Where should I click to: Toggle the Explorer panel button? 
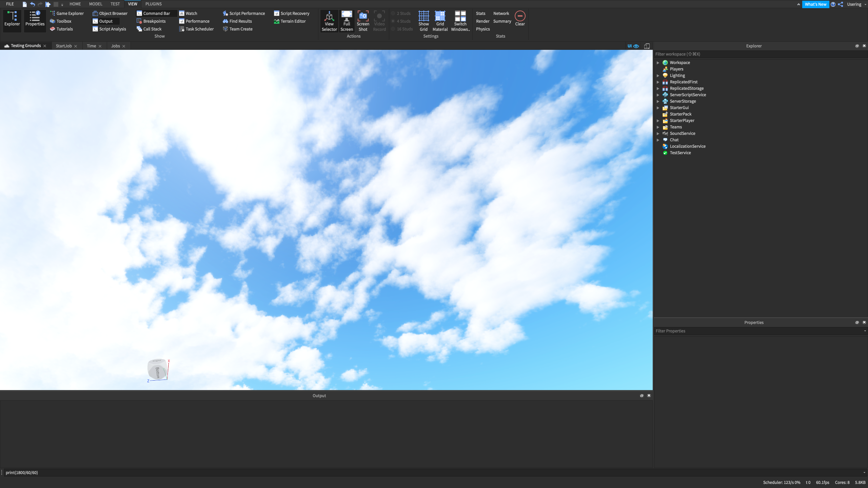[x=12, y=19]
